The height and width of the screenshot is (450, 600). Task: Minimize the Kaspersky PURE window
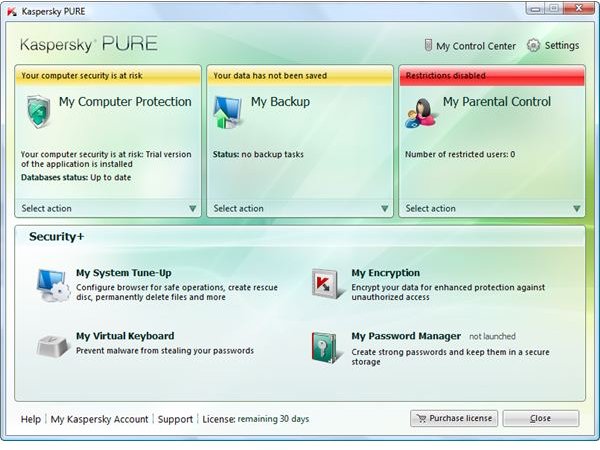click(535, 8)
